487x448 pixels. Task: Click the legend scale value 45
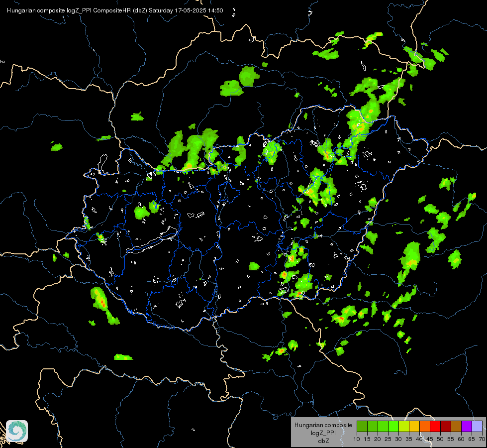(x=430, y=439)
